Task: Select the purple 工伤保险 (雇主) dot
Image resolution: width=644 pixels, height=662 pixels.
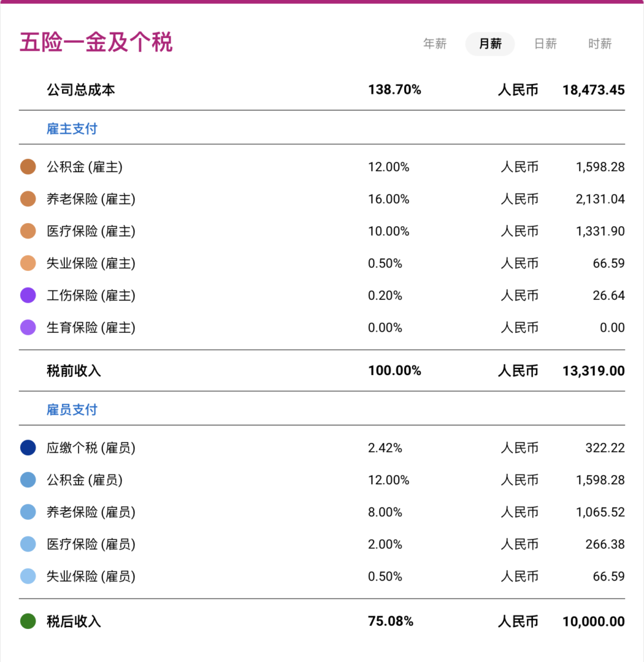Action: [x=28, y=295]
